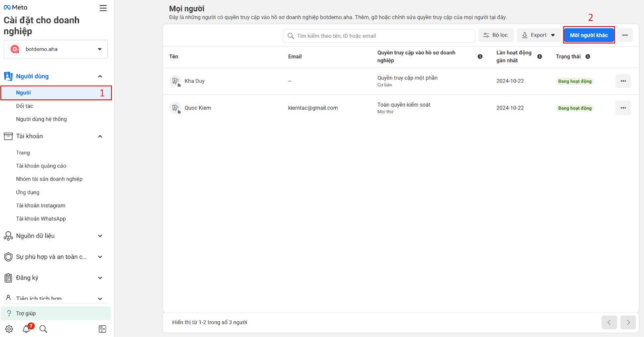Show info for Quyền truy cập column
Screen dimensions: 644x337
click(x=480, y=57)
